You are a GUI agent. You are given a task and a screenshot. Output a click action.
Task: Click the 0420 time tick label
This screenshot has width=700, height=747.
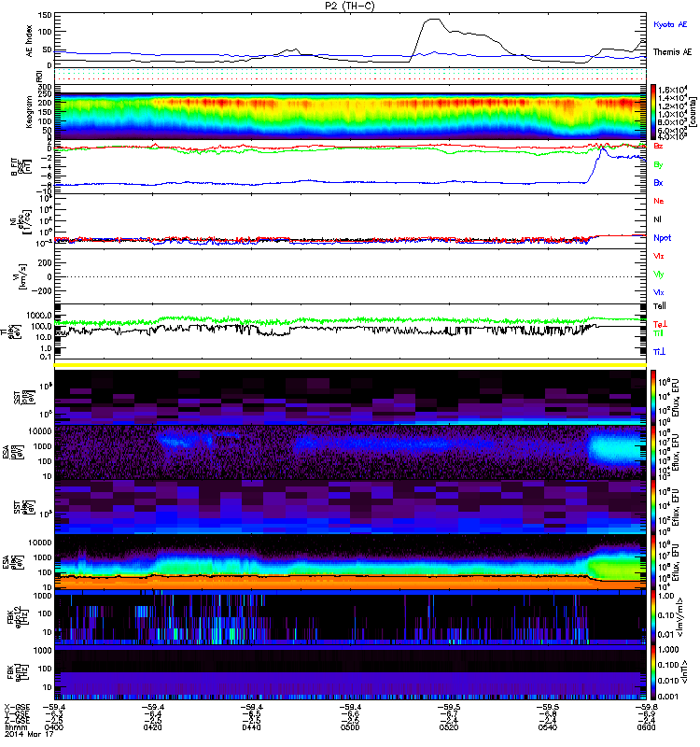pos(152,727)
